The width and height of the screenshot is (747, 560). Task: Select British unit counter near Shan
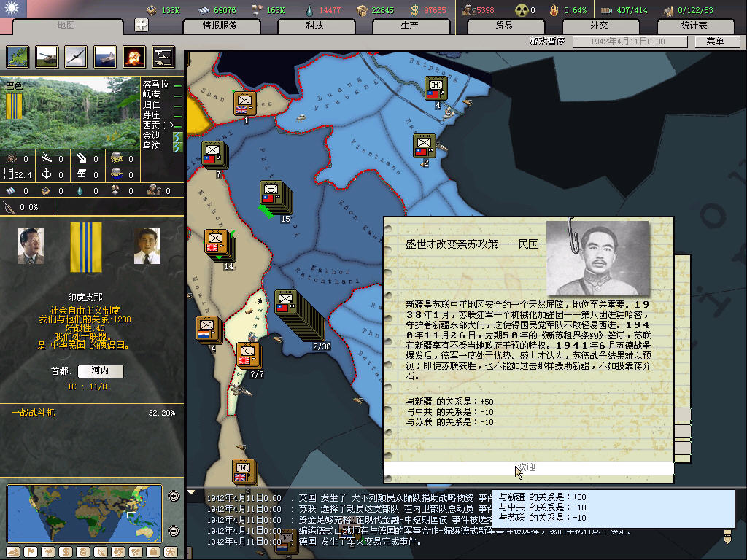tap(245, 104)
